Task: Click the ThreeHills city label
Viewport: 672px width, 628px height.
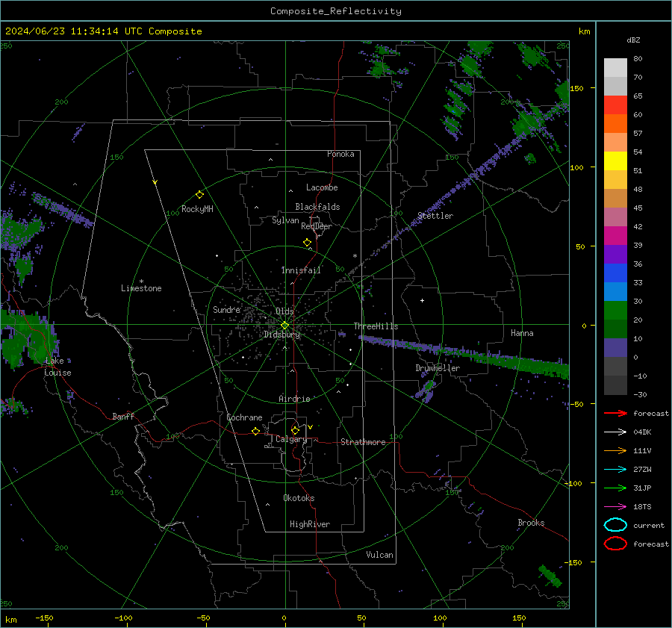Action: [376, 326]
